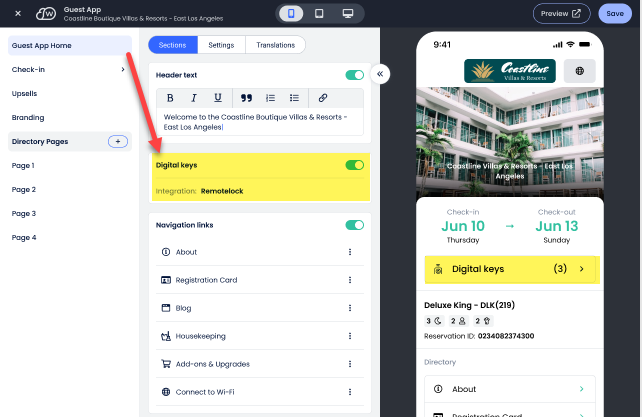Click the Housekeeping cleaning icon
Image resolution: width=642 pixels, height=417 pixels.
[166, 336]
